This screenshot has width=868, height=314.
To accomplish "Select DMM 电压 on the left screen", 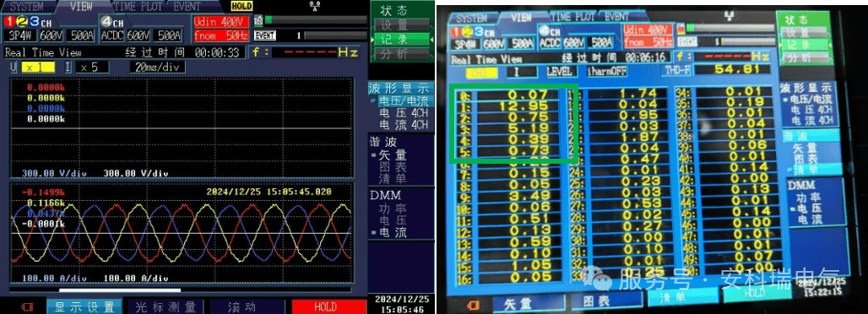I will point(393,221).
